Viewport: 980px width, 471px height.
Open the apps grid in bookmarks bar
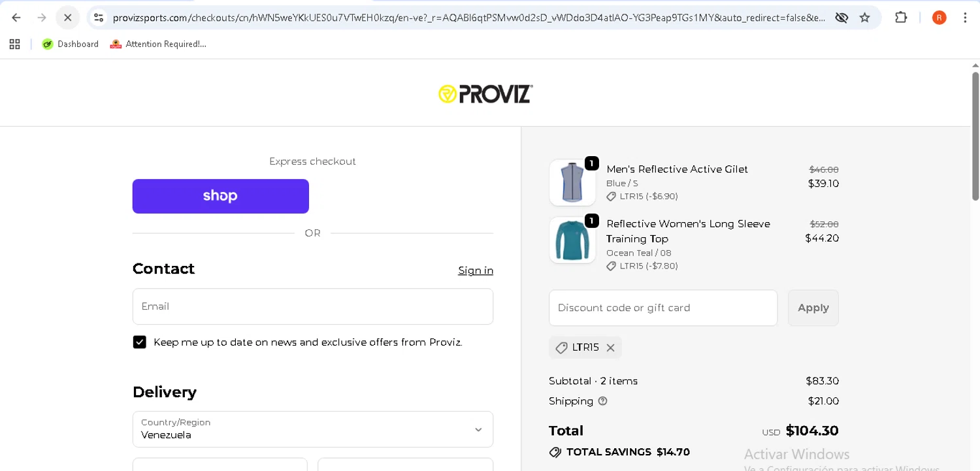[15, 44]
